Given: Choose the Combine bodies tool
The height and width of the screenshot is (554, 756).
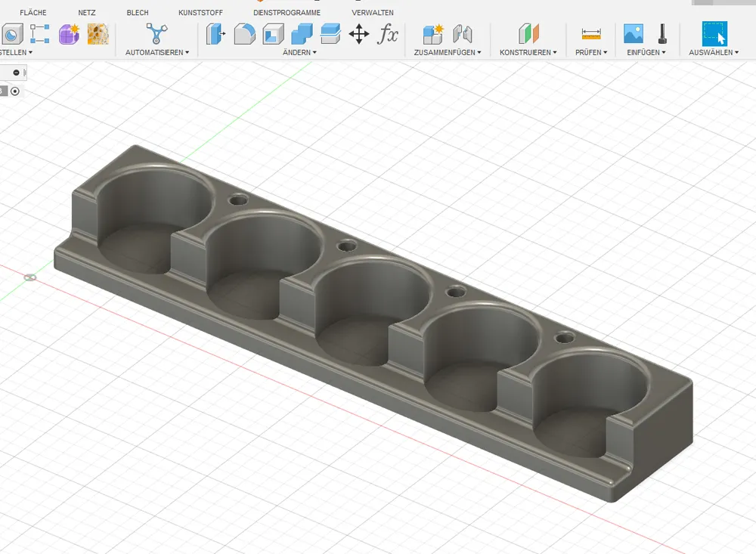Looking at the screenshot, I should click(302, 33).
